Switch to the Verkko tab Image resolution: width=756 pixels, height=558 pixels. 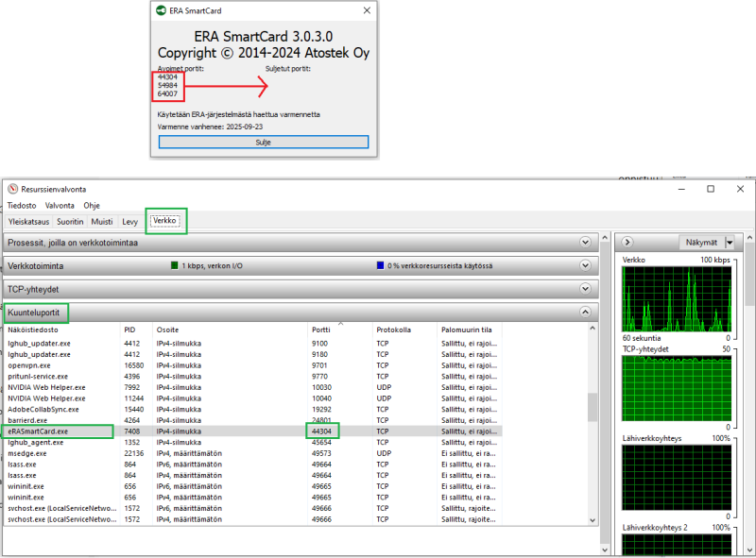pyautogui.click(x=165, y=221)
